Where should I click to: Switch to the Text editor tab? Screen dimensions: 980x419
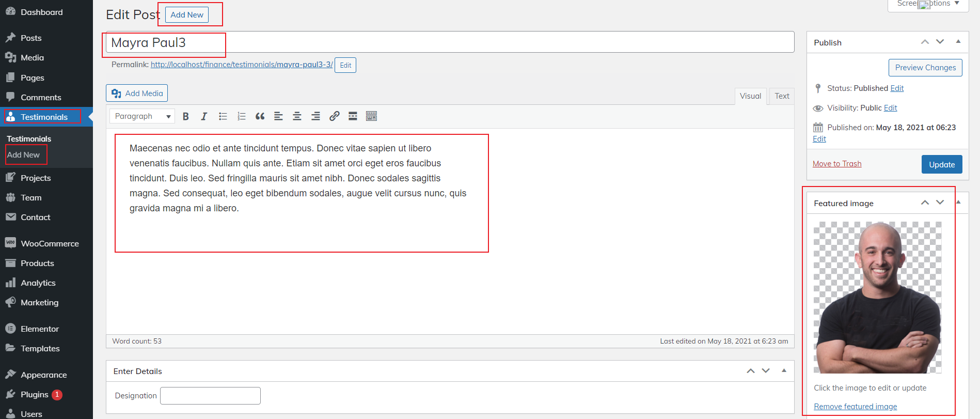(x=782, y=96)
